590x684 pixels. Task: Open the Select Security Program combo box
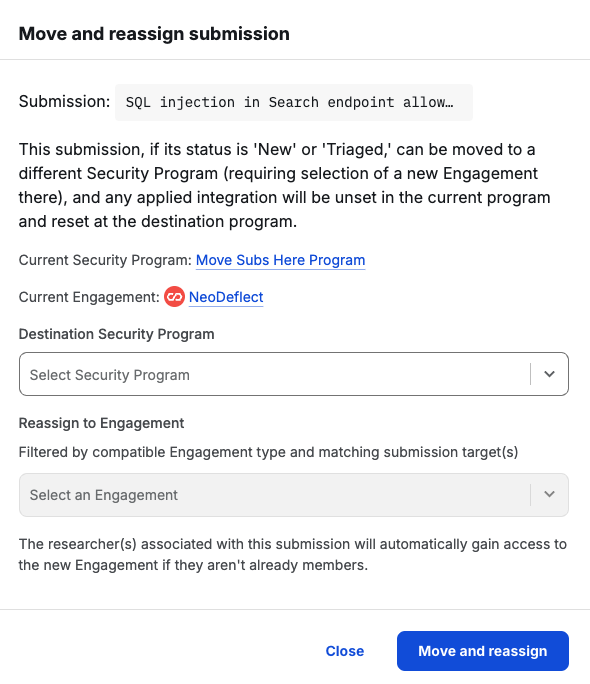click(x=294, y=374)
